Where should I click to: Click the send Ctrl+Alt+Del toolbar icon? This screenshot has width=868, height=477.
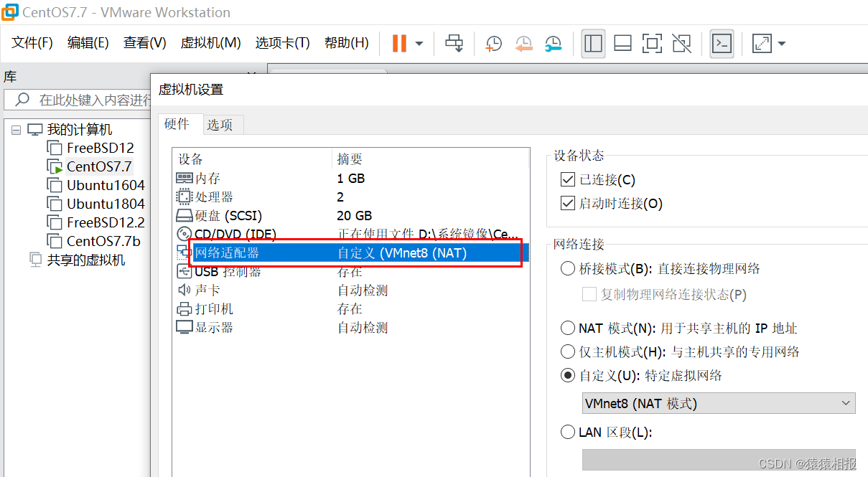[x=454, y=43]
